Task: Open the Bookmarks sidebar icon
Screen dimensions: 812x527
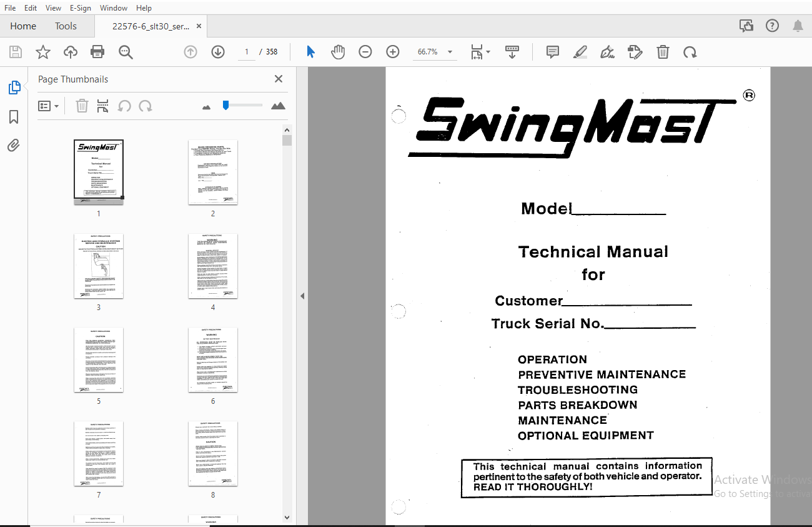Action: [x=14, y=117]
